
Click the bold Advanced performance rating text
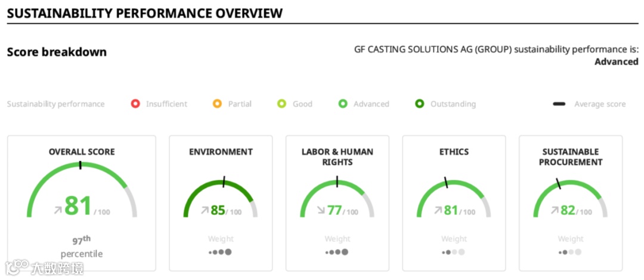pyautogui.click(x=617, y=61)
